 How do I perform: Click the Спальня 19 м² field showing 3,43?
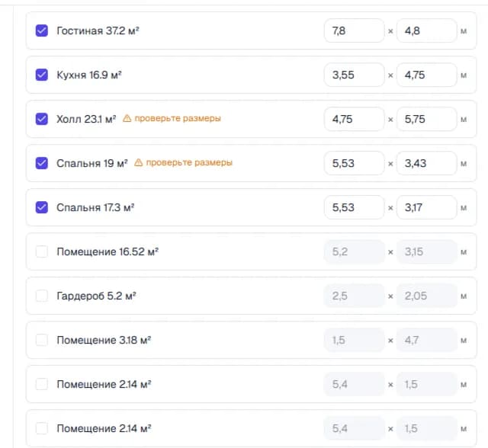click(427, 163)
